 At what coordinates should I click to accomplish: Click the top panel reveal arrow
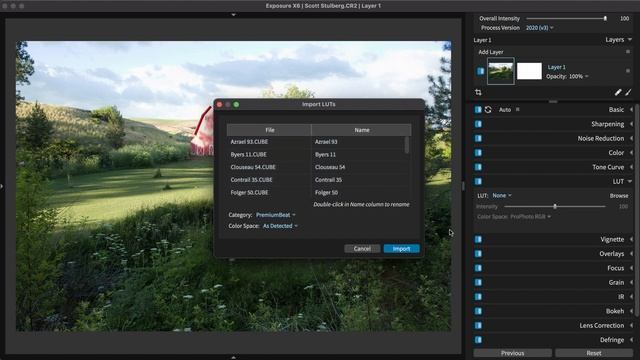tap(233, 15)
